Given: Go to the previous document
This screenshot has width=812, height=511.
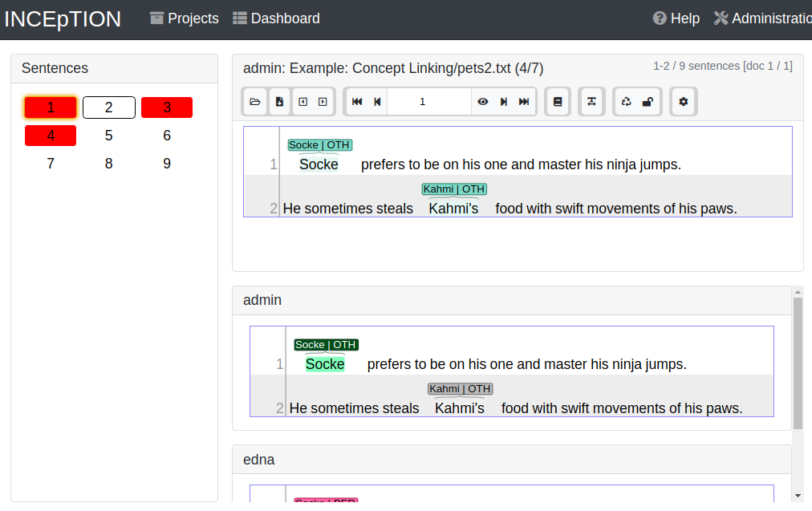Looking at the screenshot, I should (x=302, y=101).
